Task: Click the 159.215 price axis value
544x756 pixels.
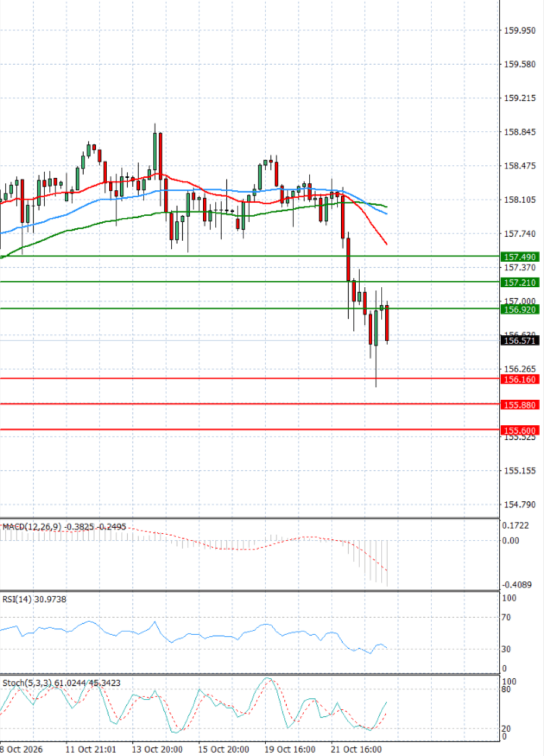Action: tap(520, 98)
